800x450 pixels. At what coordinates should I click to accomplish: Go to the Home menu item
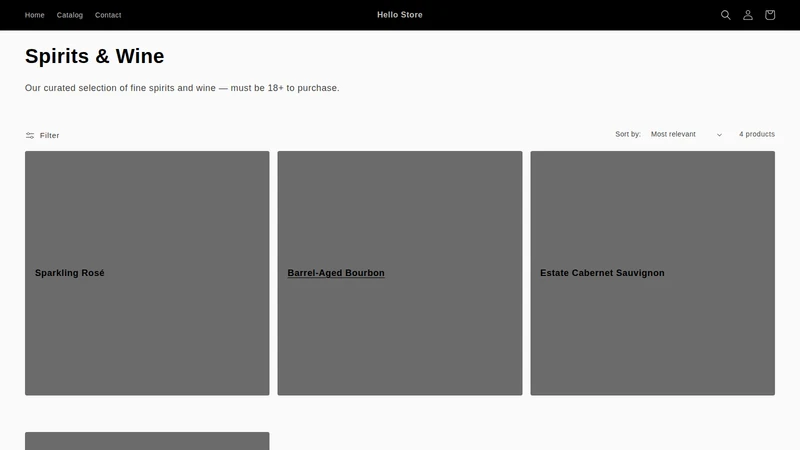35,15
